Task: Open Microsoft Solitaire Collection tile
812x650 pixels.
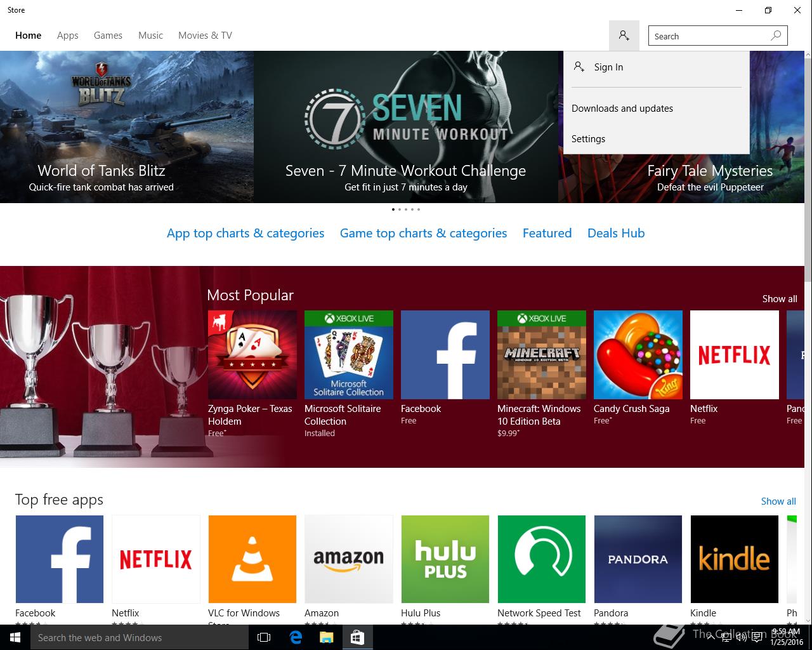Action: pyautogui.click(x=349, y=355)
